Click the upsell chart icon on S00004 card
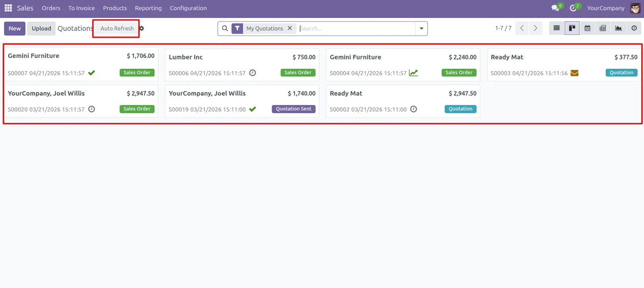This screenshot has width=644, height=288. pyautogui.click(x=414, y=73)
